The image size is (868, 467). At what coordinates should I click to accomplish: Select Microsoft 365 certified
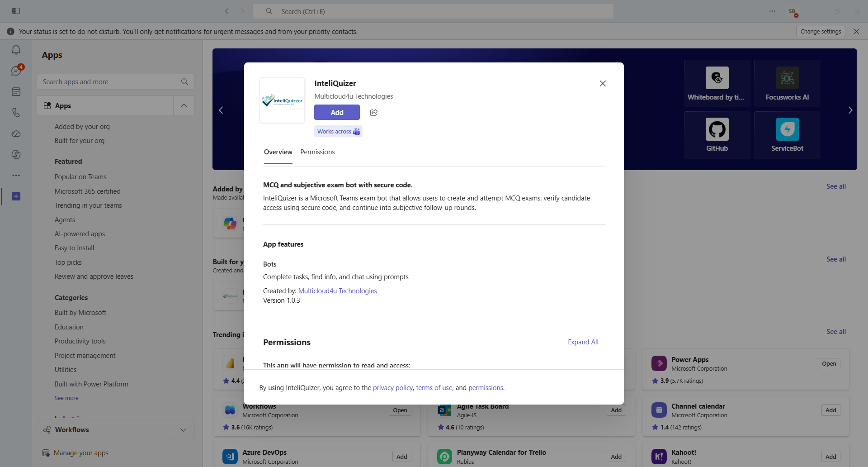88,191
